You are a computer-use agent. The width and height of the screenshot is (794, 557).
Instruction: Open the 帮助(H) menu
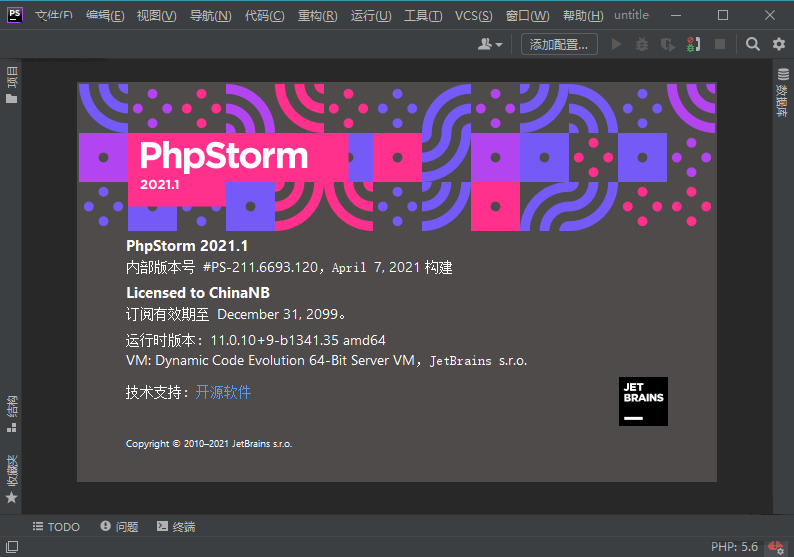pos(583,16)
